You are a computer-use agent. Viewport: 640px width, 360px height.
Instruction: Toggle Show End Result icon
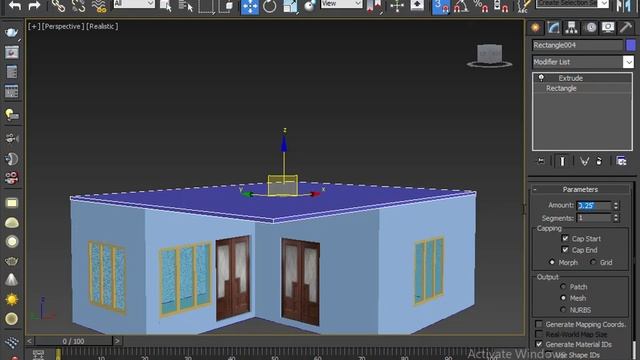[x=562, y=161]
